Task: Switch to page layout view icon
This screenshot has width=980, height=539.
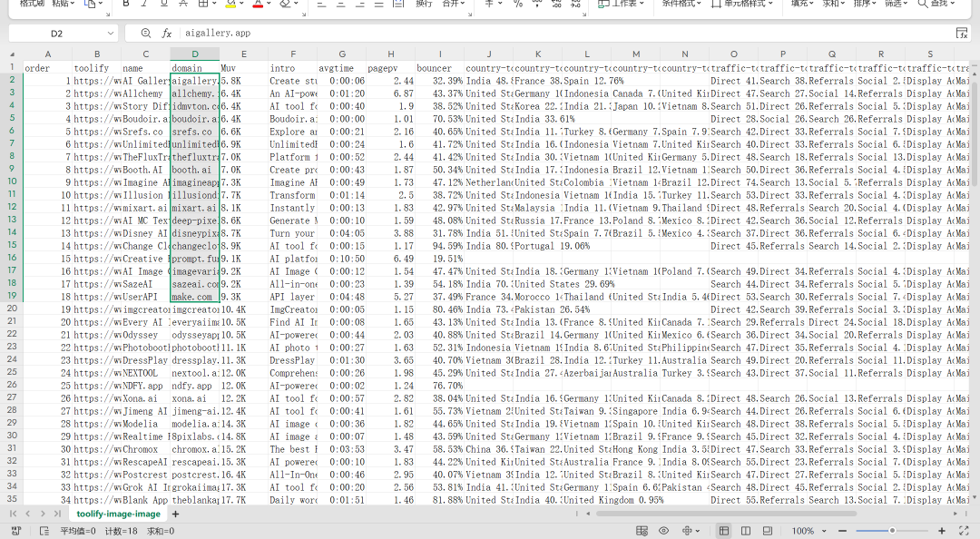Action: (746, 531)
